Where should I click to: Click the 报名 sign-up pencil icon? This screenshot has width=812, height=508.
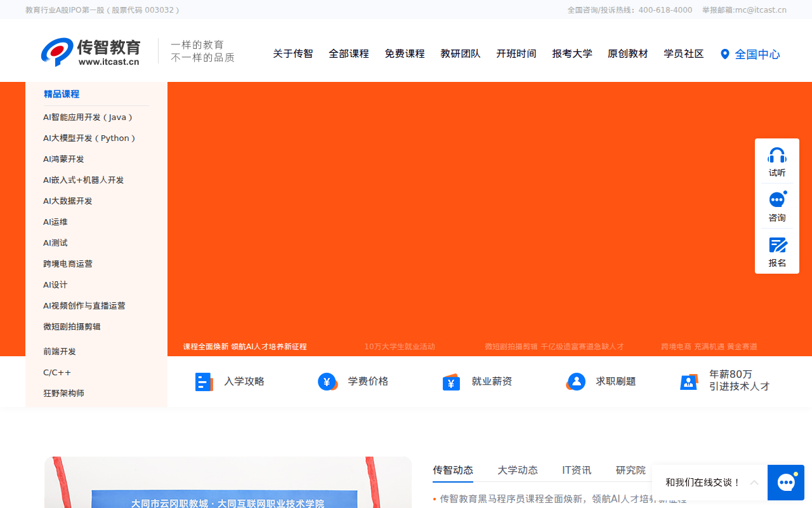pyautogui.click(x=778, y=245)
